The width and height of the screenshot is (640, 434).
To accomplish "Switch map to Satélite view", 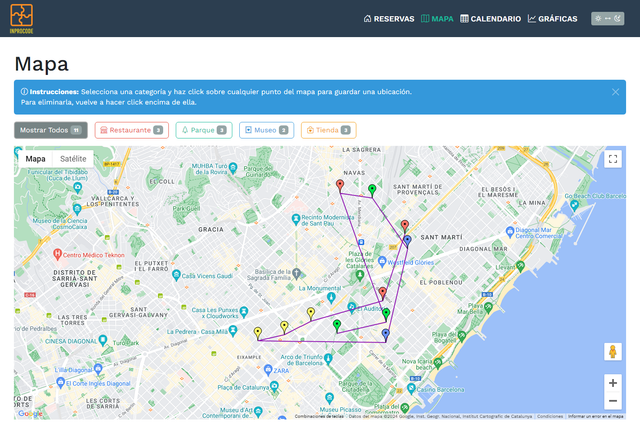I will 73,159.
